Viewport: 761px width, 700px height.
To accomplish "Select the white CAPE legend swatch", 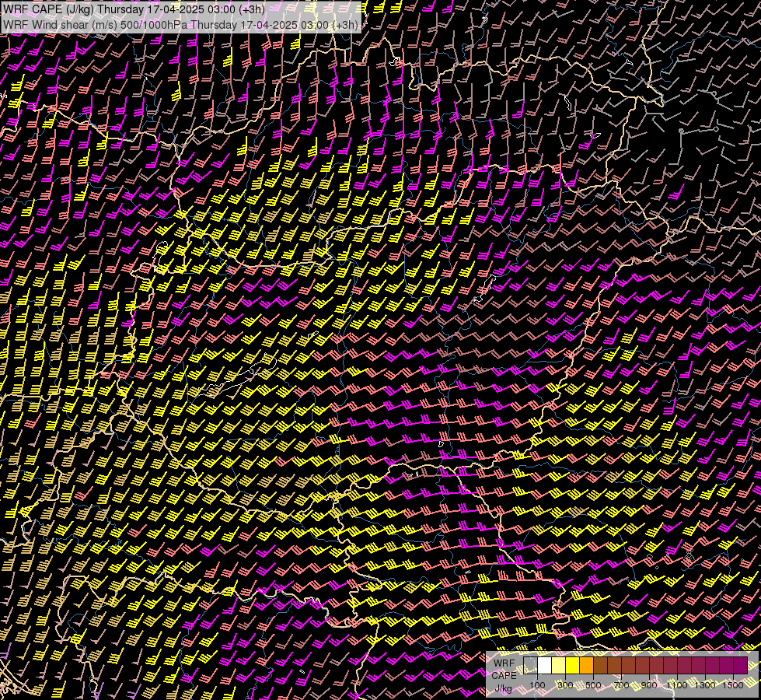I will click(545, 665).
